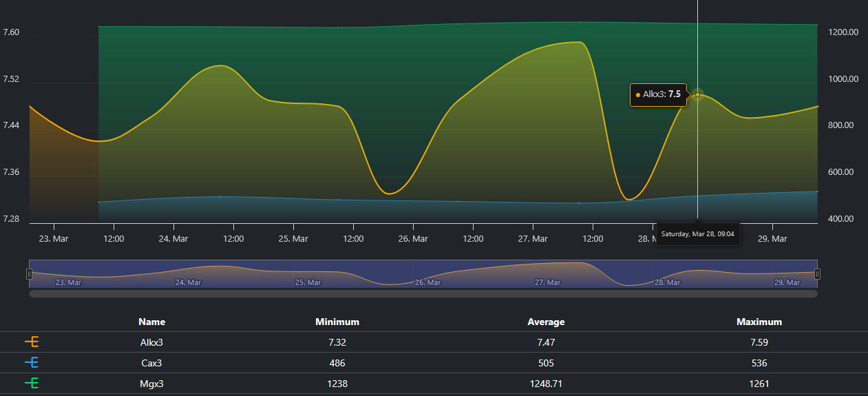The image size is (868, 396).
Task: Click the Alkx3 7.5 tooltip box
Action: coord(658,94)
